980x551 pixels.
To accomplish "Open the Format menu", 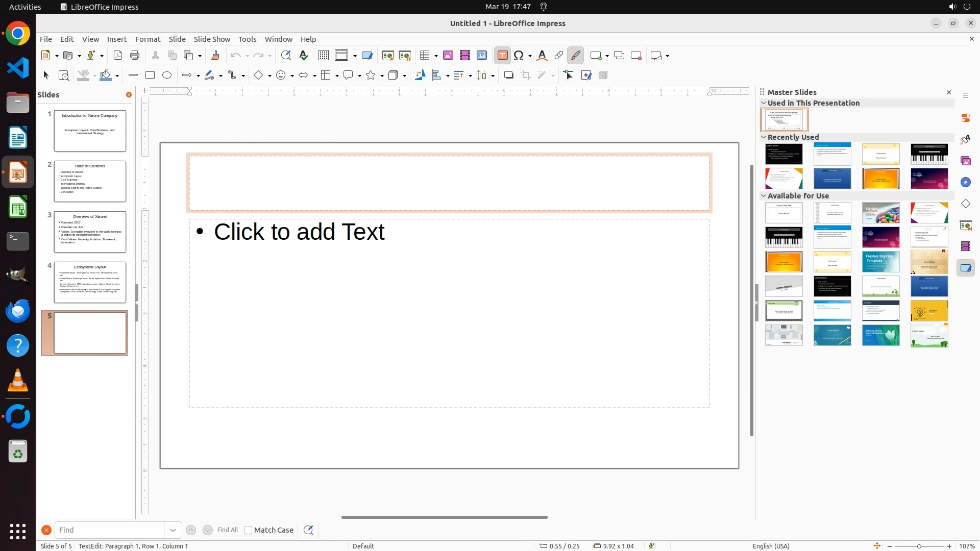I will 148,39.
